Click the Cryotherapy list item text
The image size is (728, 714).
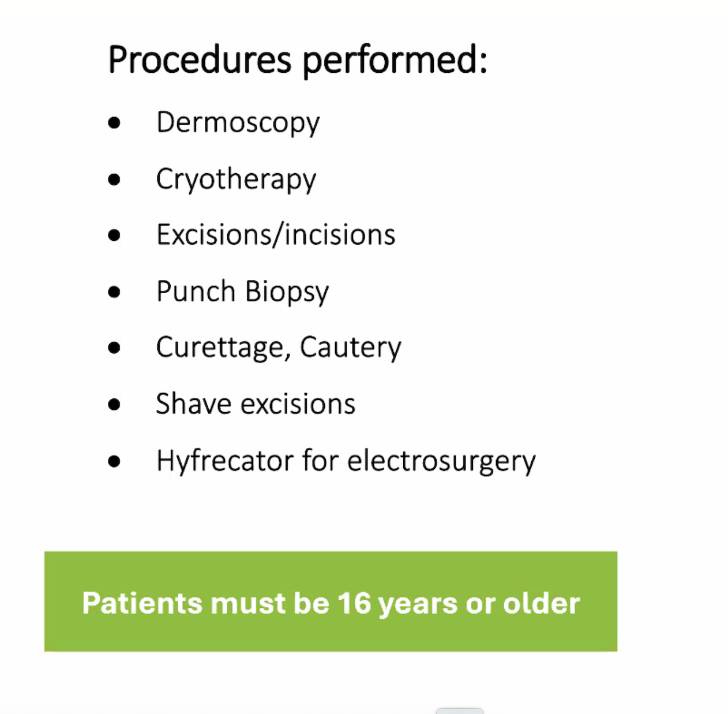(236, 179)
